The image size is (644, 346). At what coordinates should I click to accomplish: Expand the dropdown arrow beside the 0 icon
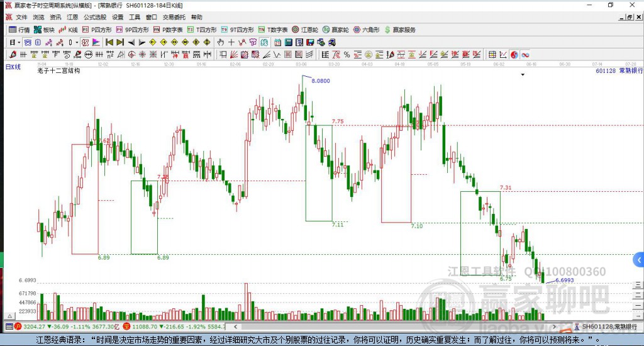coord(77,42)
